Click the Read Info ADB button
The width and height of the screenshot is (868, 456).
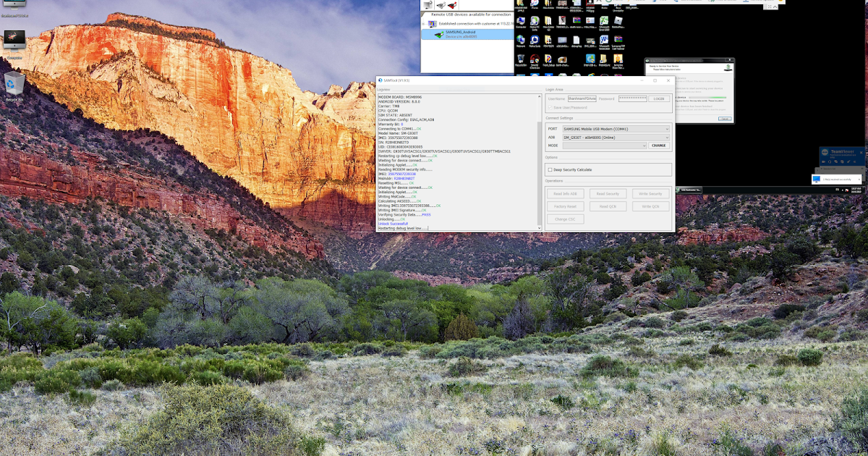coord(565,194)
